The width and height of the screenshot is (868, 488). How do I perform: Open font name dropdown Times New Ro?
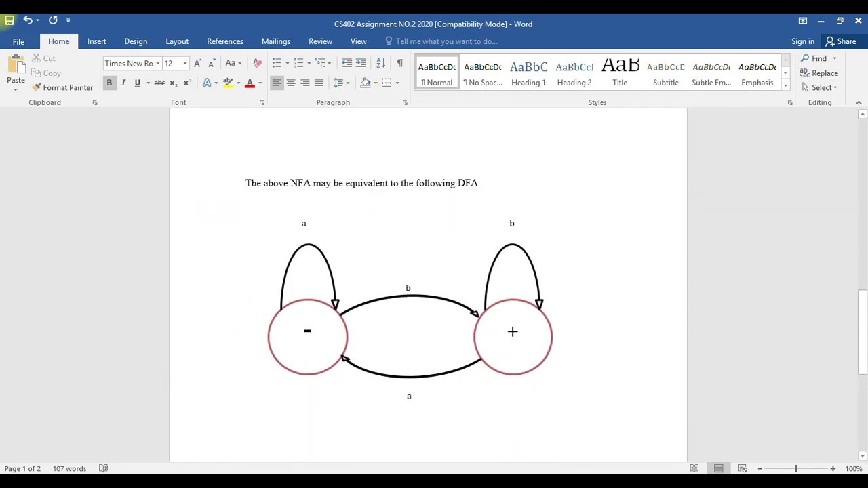pos(158,64)
